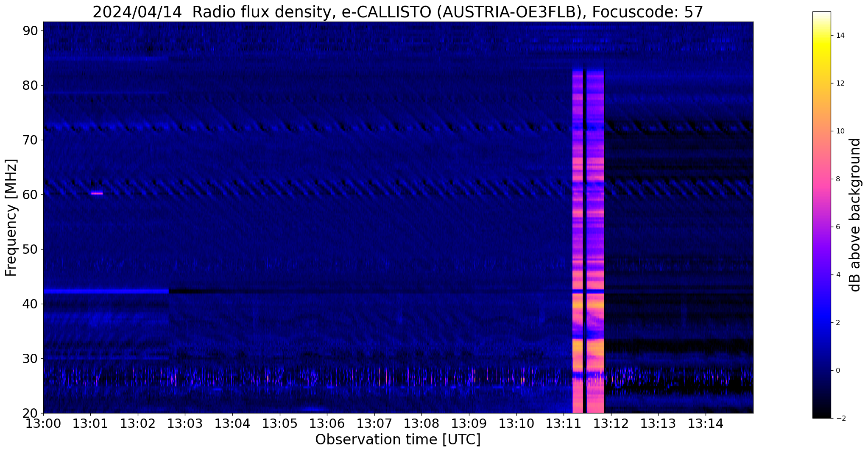
Task: Click the 60 frequency axis tick label
Action: pos(30,194)
